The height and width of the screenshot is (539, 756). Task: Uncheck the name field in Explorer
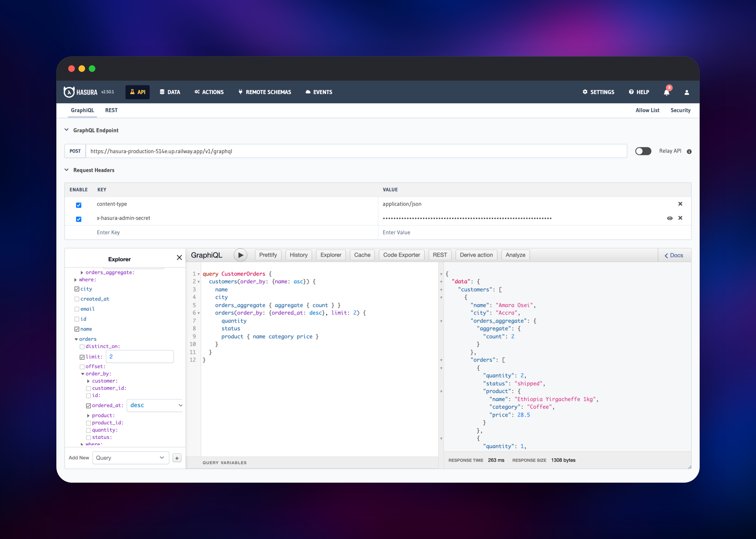(77, 329)
